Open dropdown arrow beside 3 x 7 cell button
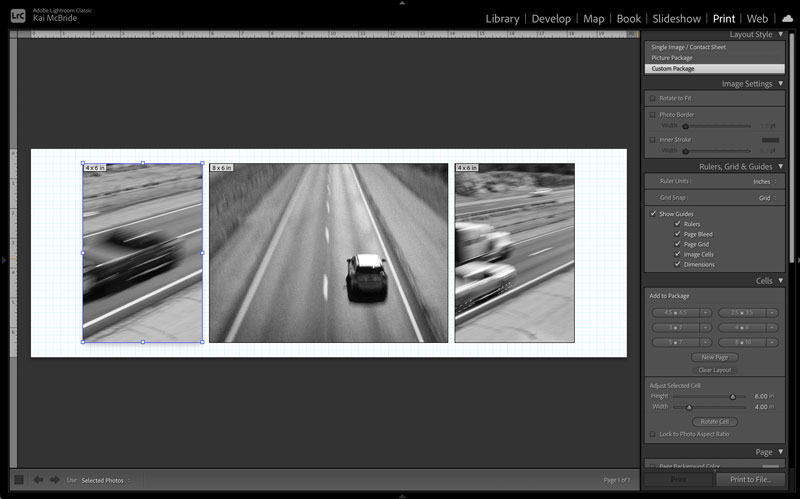 click(x=706, y=328)
